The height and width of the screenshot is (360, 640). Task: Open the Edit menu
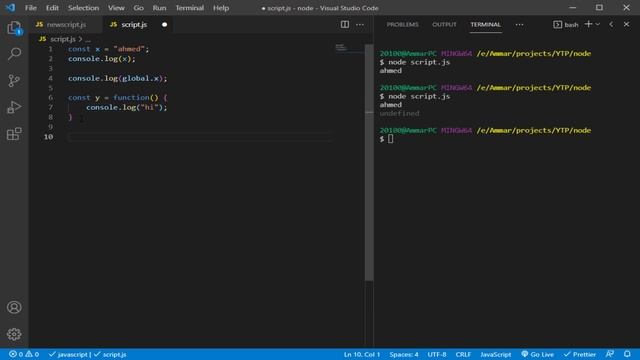(x=52, y=8)
